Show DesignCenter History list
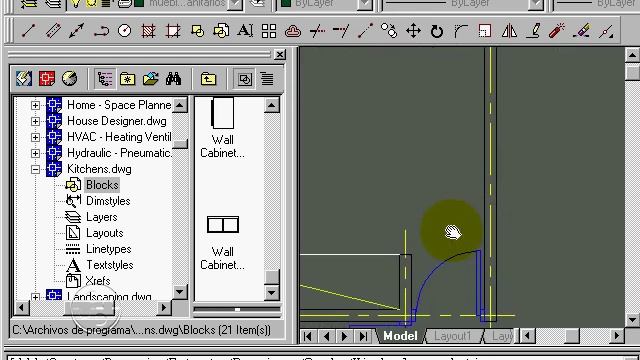This screenshot has width=640, height=360. 70,78
